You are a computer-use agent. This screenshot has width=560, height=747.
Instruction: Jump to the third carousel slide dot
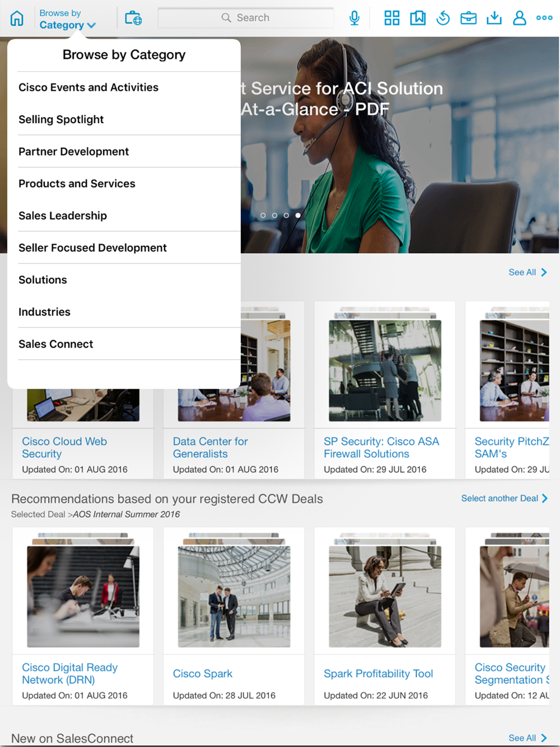[286, 216]
